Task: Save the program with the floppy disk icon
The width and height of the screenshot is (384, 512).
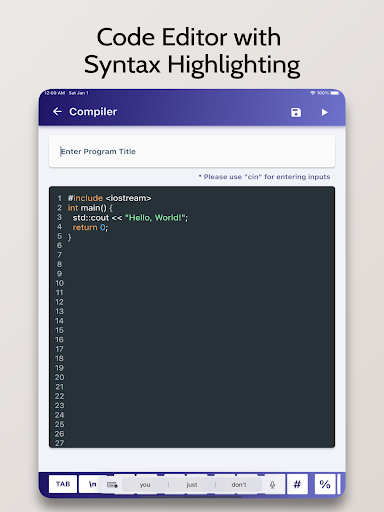Action: point(296,112)
